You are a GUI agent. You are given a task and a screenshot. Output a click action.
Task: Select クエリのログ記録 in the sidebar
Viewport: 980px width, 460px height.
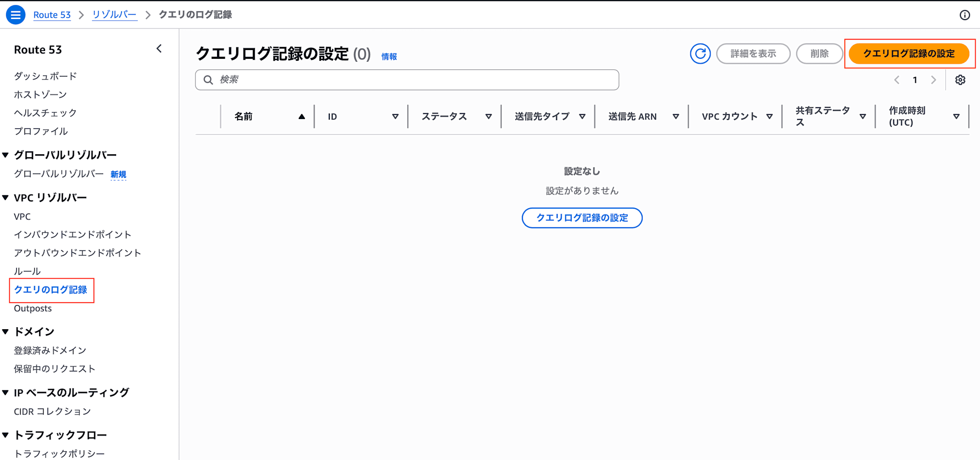[51, 290]
